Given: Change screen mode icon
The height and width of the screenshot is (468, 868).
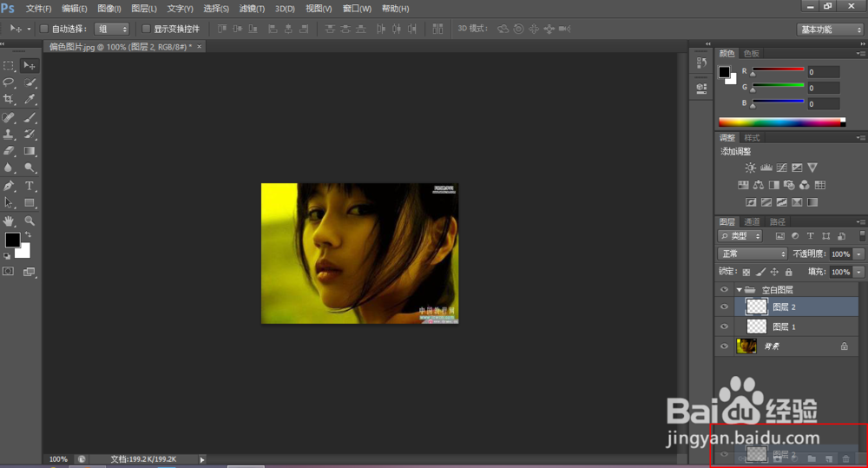Looking at the screenshot, I should pos(29,272).
